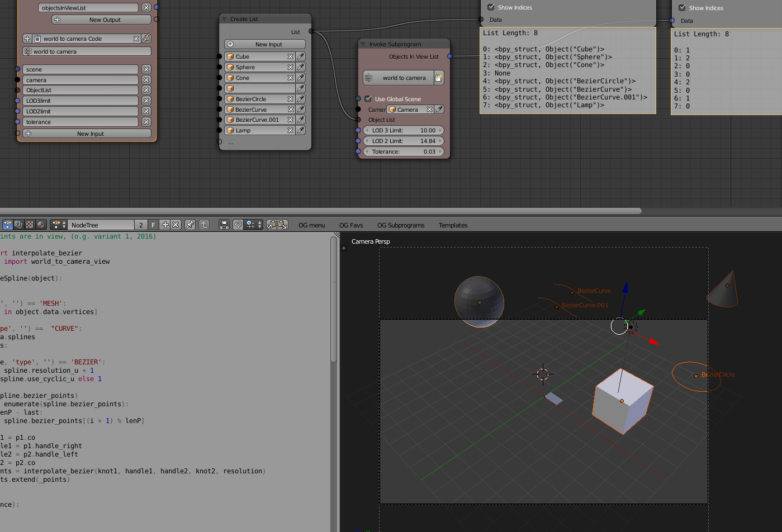Viewport: 782px width, 532px height.
Task: Toggle auto-offset nodes in header
Action: 224,225
